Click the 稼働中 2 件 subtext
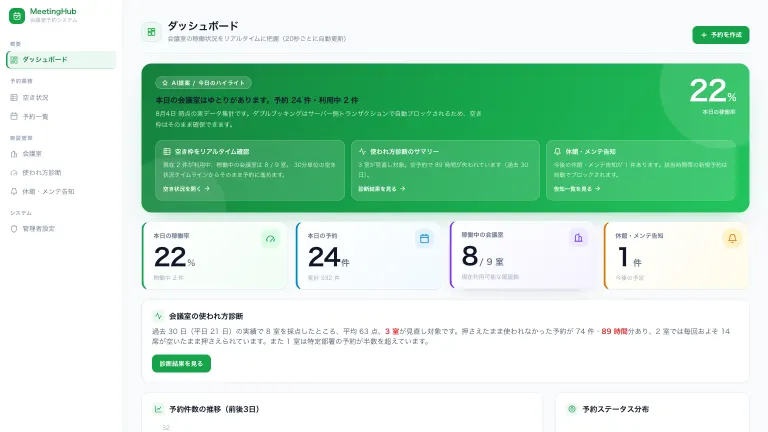This screenshot has width=768, height=432. 168,278
